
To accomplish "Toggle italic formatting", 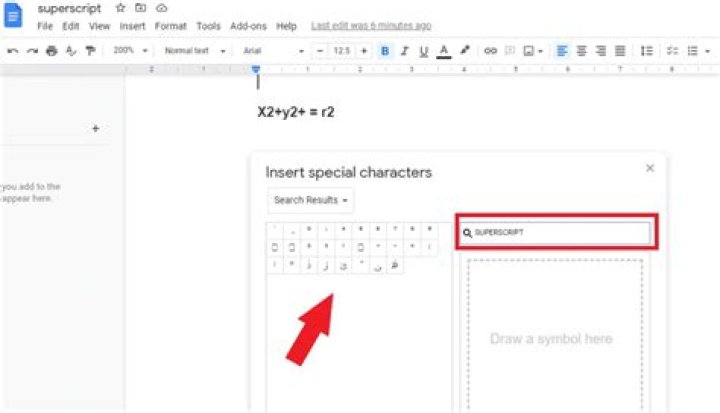I will pyautogui.click(x=404, y=51).
